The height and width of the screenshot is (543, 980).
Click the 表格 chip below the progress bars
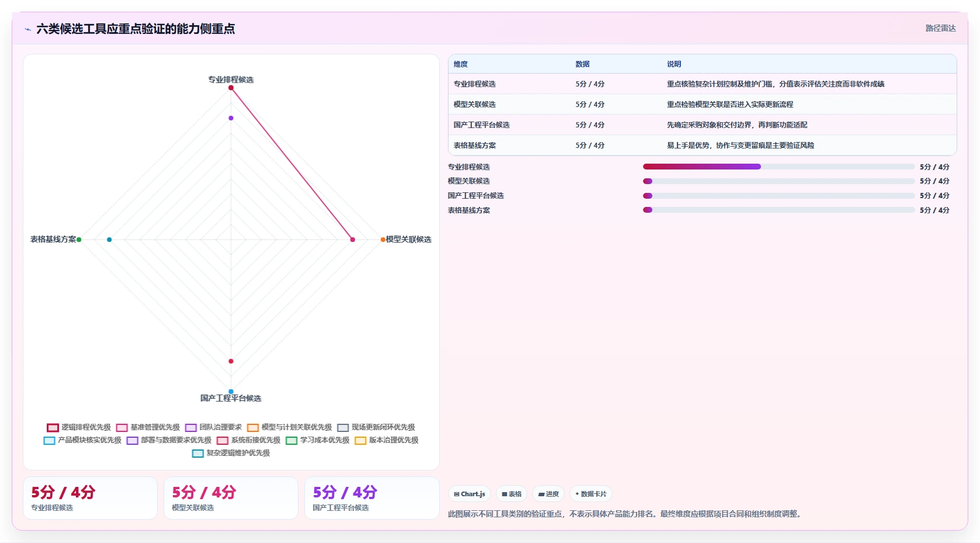tap(512, 494)
